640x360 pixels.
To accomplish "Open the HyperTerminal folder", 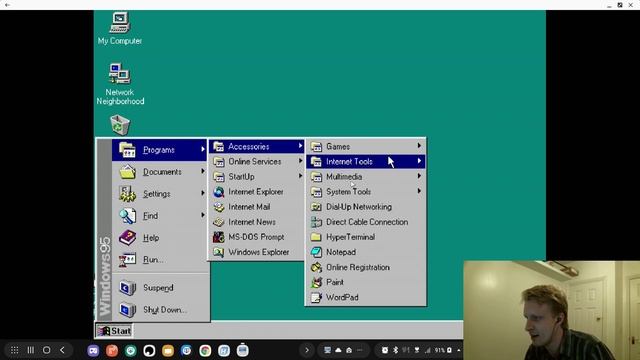I will 366,237.
